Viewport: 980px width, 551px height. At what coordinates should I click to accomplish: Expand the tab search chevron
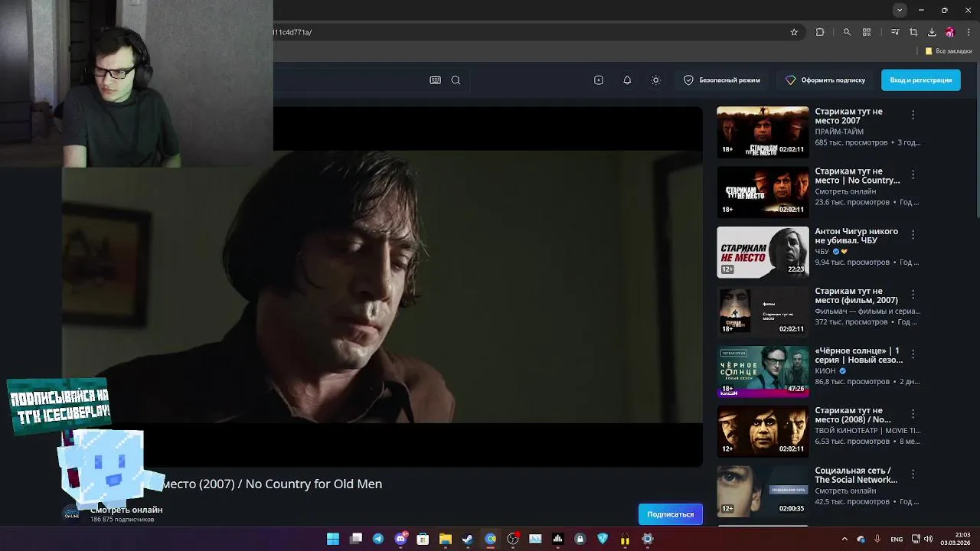(x=900, y=10)
